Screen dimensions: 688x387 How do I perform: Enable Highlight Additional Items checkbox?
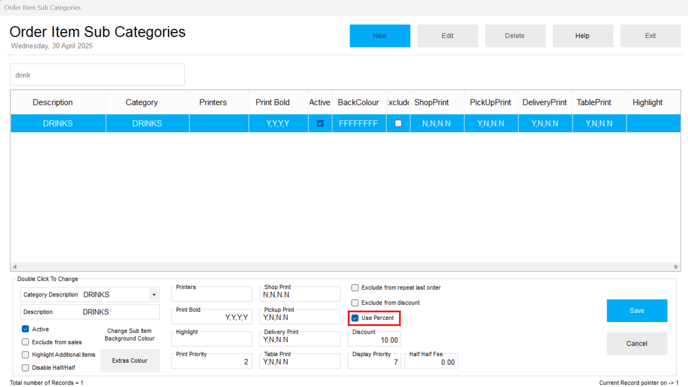coord(25,355)
